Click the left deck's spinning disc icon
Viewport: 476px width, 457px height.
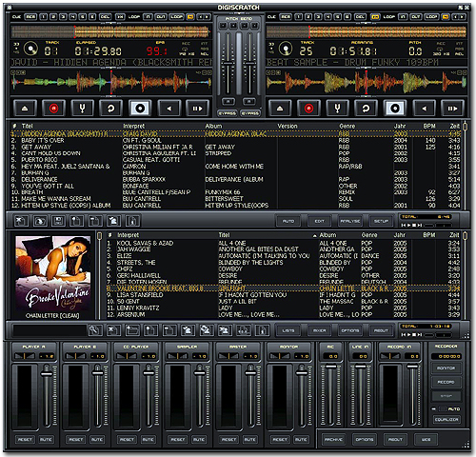click(x=30, y=49)
